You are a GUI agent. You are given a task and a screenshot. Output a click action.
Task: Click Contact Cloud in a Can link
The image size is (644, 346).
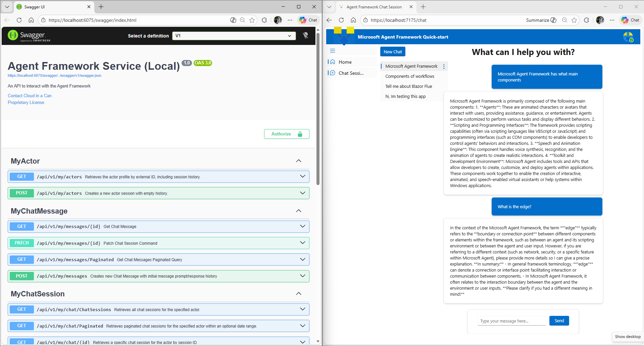pyautogui.click(x=30, y=96)
